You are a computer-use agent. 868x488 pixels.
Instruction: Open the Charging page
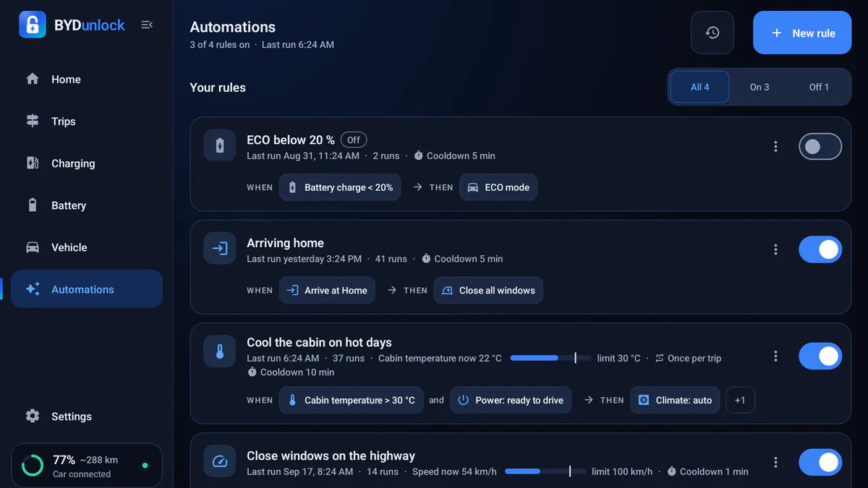click(x=87, y=163)
